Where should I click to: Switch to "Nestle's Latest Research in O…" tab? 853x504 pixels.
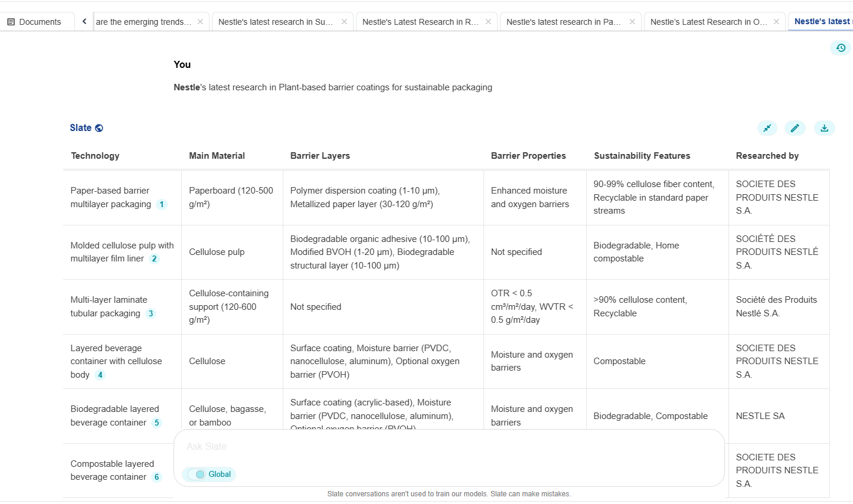pyautogui.click(x=708, y=22)
